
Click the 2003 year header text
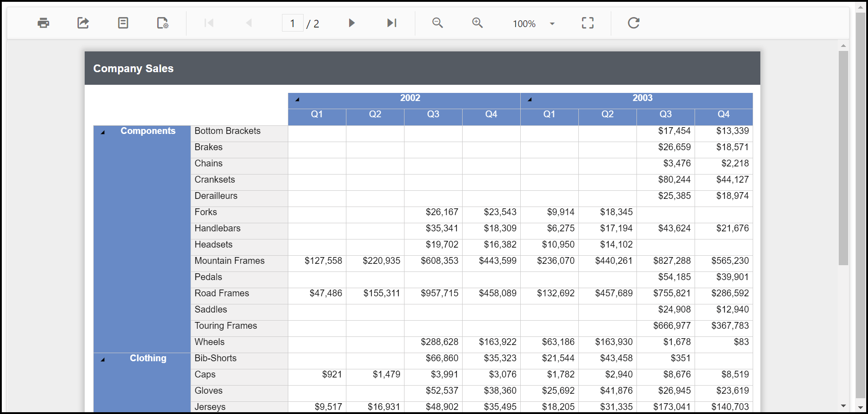(642, 98)
